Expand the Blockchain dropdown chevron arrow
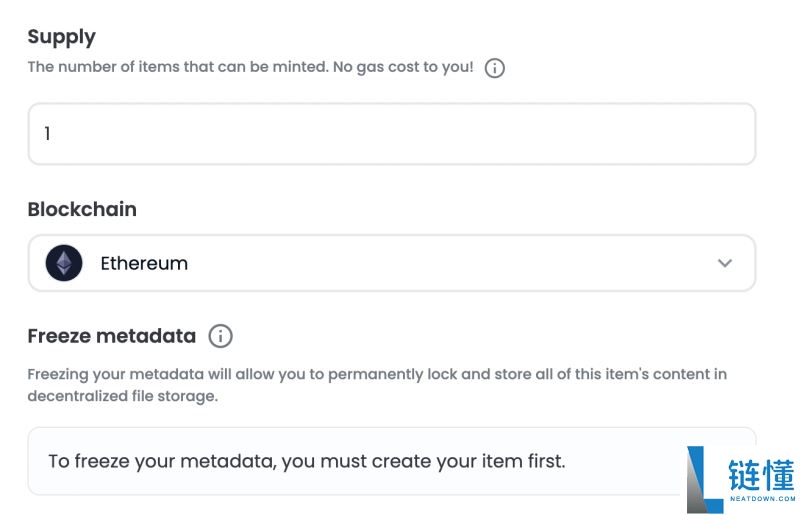Viewport: 800px width, 515px height. click(725, 263)
